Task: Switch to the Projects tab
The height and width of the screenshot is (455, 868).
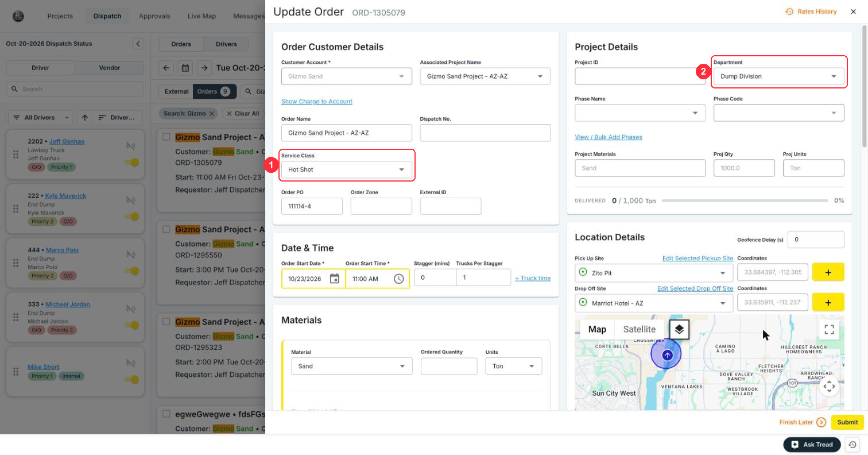Action: 60,16
